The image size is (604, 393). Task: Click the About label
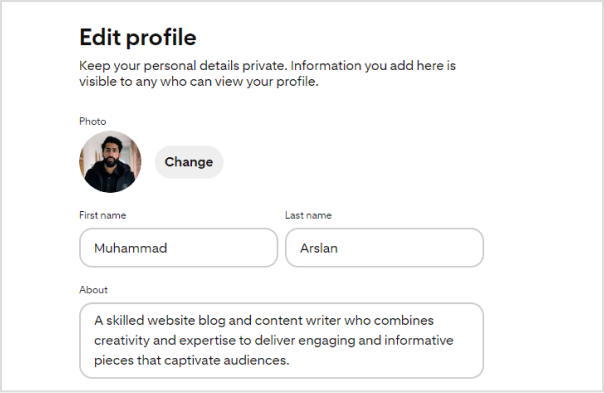(93, 290)
